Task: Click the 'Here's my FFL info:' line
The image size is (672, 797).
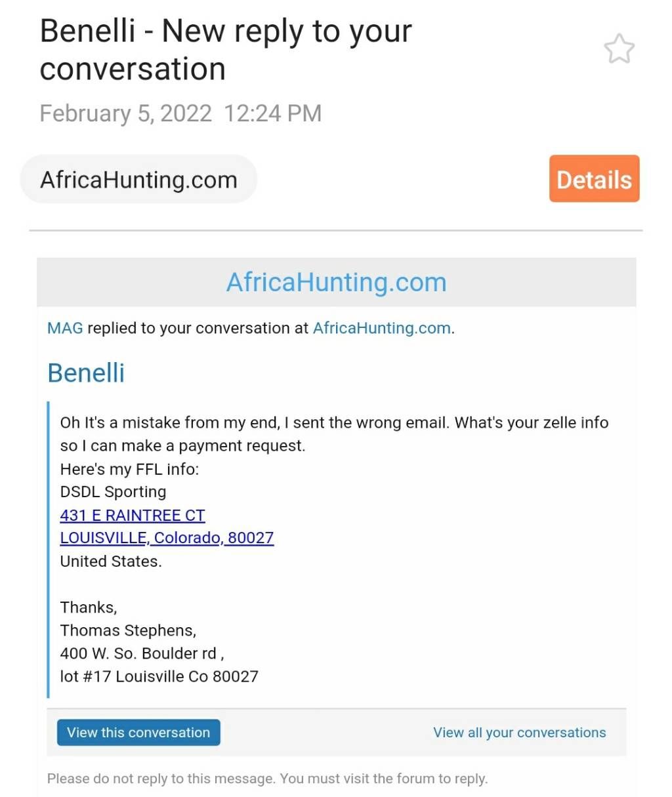Action: 129,469
